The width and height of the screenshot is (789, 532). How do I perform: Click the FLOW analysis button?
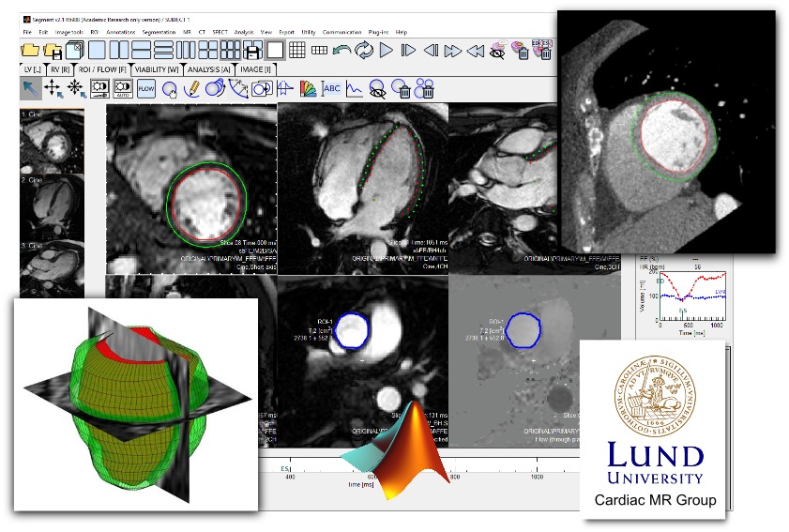(x=146, y=88)
